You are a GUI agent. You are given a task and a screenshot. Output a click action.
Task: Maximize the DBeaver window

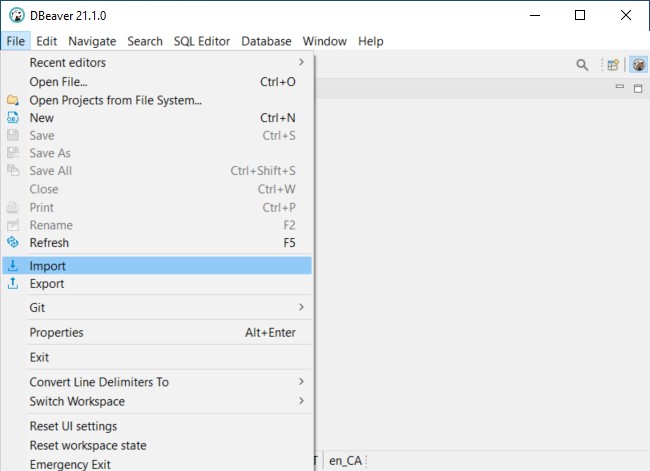[580, 15]
